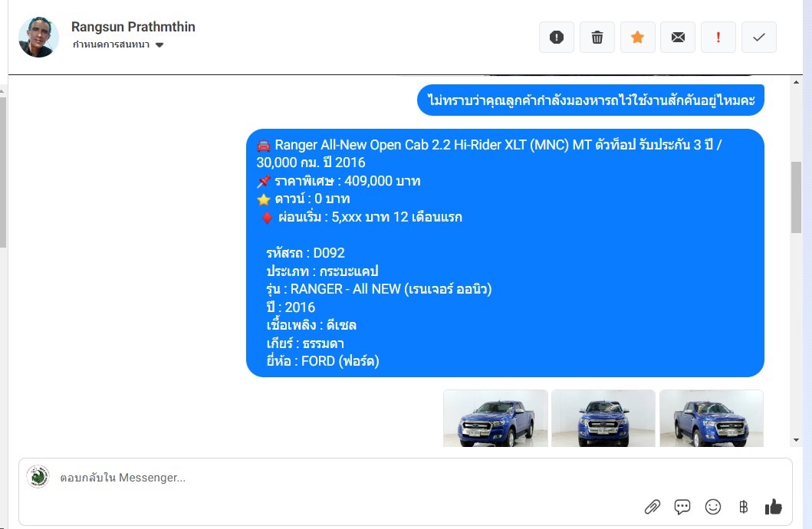Click the ราคาพิเศษ : 409,000 บาท line
812x529 pixels.
pos(339,181)
